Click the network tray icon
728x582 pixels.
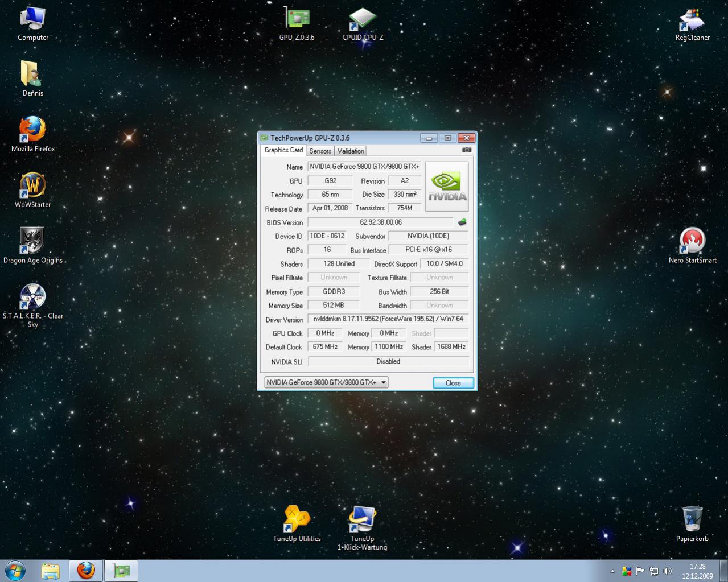coord(654,571)
